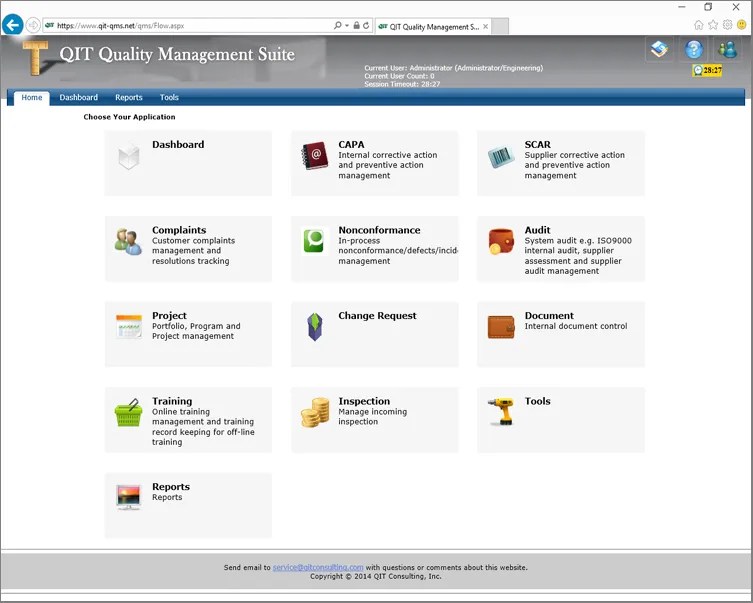Click the 'Current User Count: 0' text
The width and height of the screenshot is (753, 603).
(399, 76)
